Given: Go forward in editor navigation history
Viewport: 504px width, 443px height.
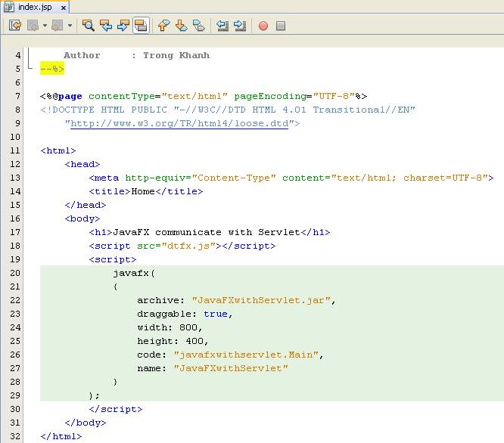Looking at the screenshot, I should pyautogui.click(x=58, y=26).
